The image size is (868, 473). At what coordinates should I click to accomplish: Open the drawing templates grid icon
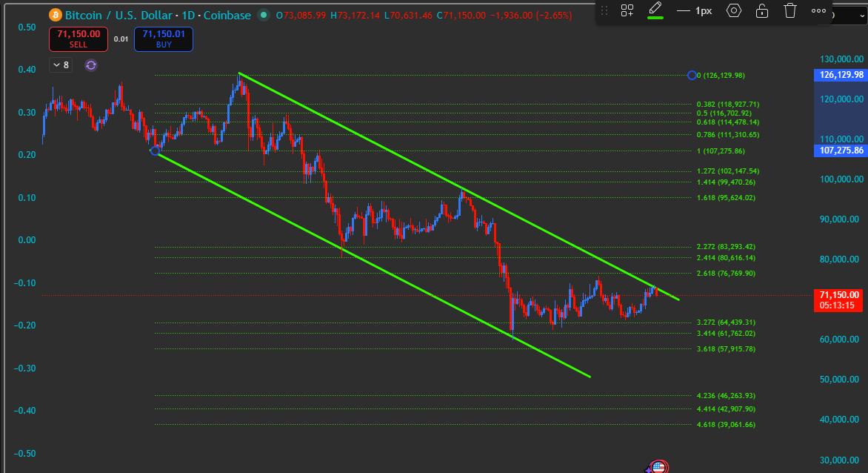click(627, 10)
